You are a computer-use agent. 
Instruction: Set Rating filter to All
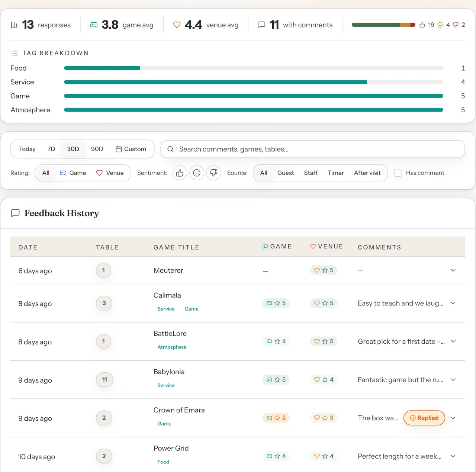click(x=46, y=173)
